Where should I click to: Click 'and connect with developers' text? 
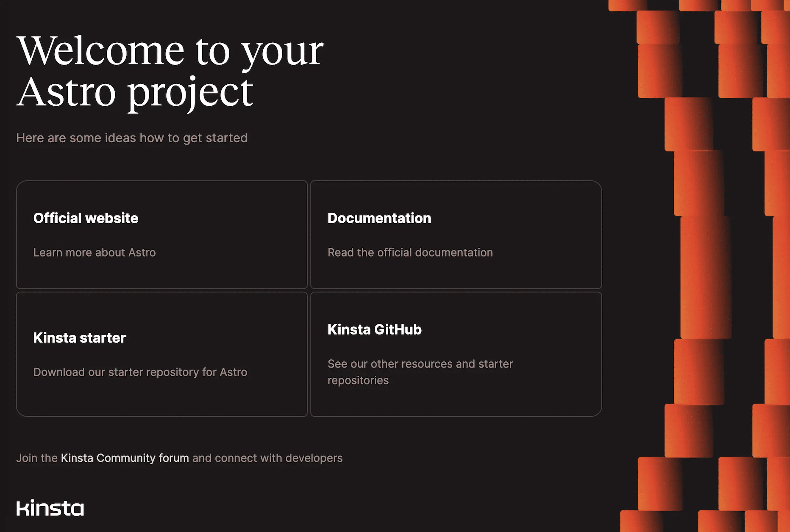266,458
